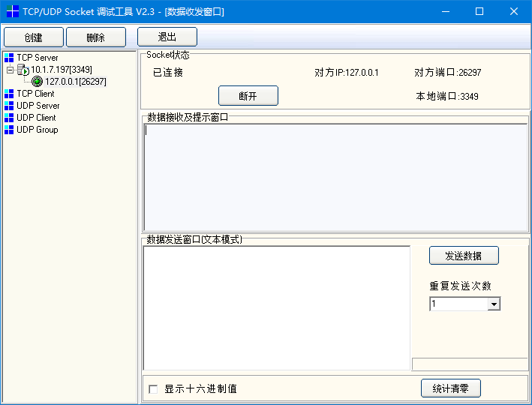Click the UDP Server category icon
This screenshot has height=405, width=532.
pos(9,106)
